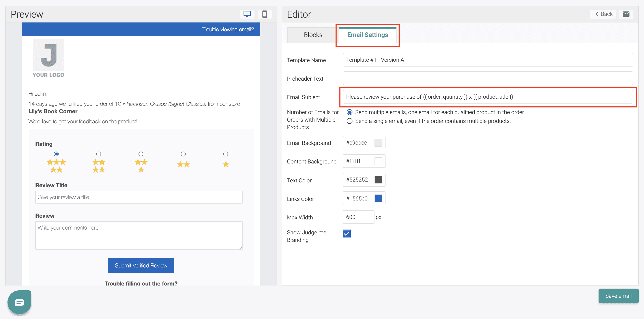The image size is (644, 319).
Task: Open the chat support bubble
Action: coord(19,302)
